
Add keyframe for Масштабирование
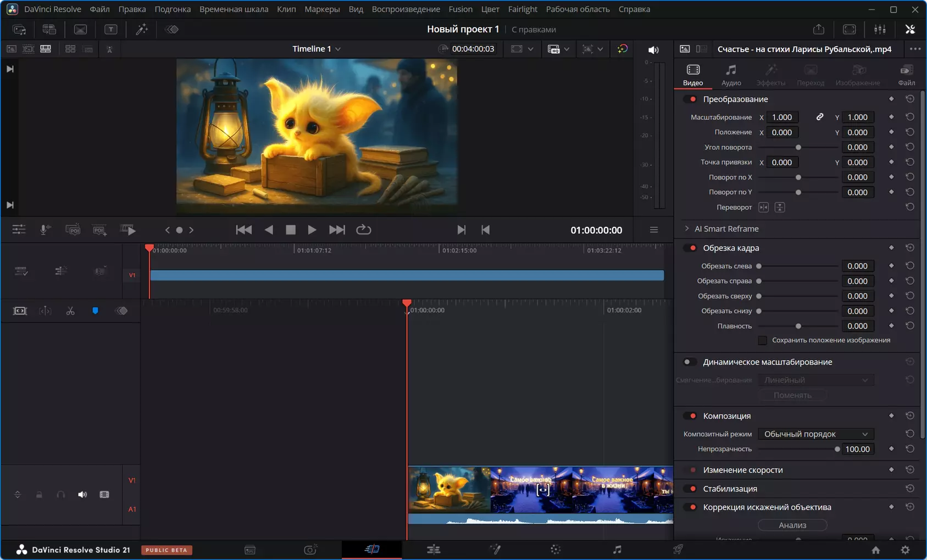891,117
